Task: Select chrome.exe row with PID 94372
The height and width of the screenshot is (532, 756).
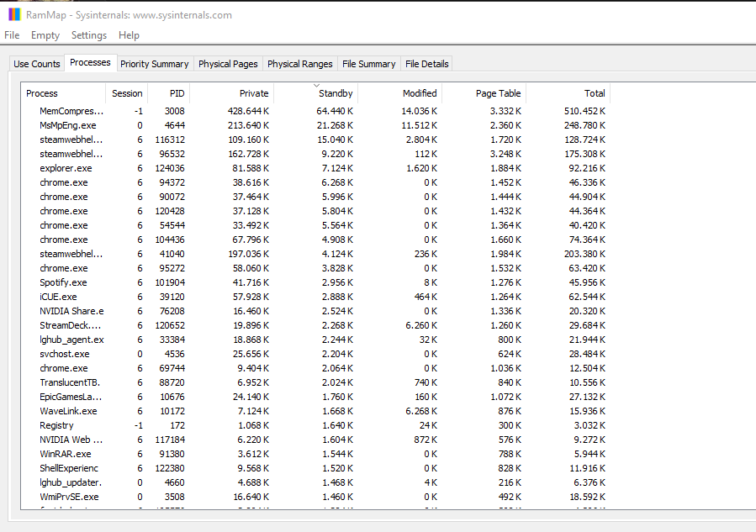Action: coord(316,182)
